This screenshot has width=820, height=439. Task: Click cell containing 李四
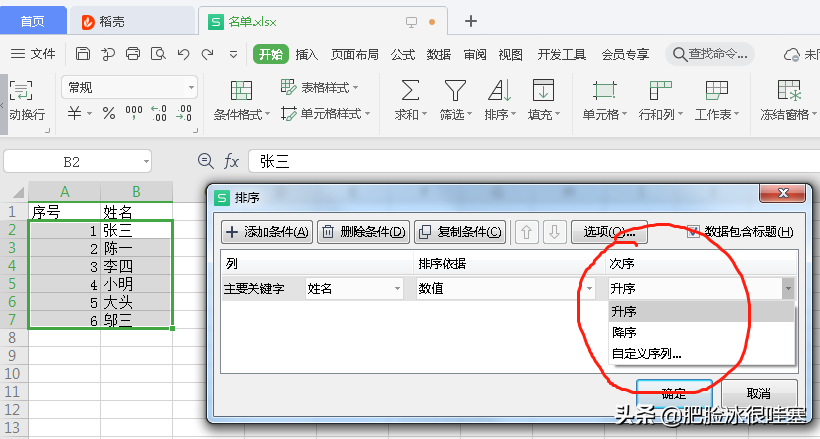click(x=136, y=266)
